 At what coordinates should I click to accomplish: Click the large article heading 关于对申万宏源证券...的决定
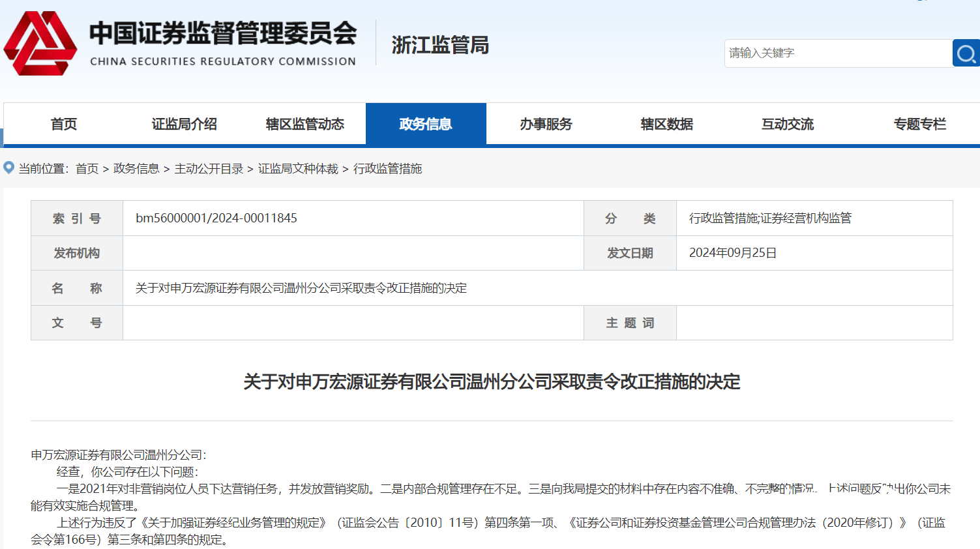tap(492, 381)
